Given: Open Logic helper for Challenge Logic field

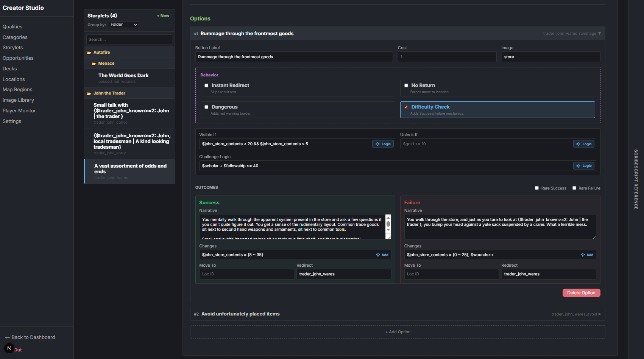Looking at the screenshot, I should (584, 166).
